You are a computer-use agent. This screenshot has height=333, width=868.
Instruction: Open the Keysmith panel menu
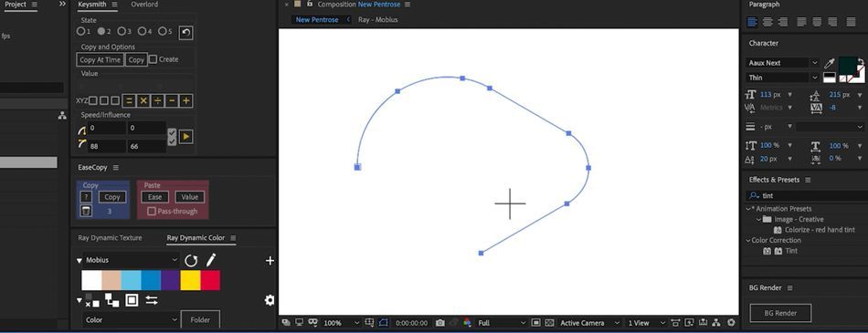pyautogui.click(x=114, y=5)
